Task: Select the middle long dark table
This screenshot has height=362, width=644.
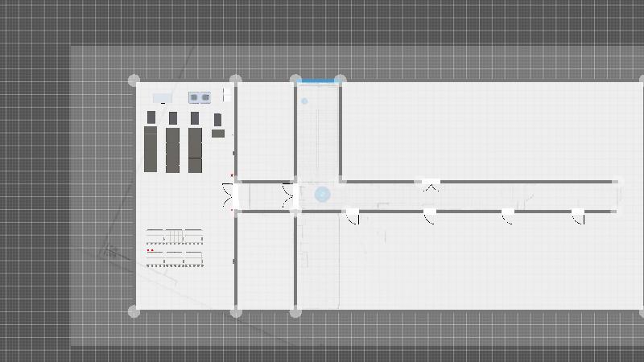Action: coord(172,150)
